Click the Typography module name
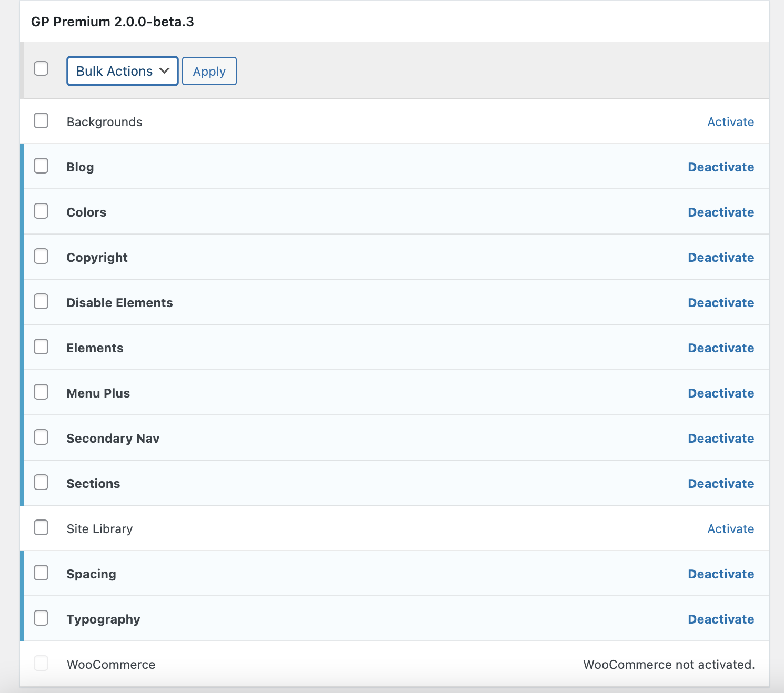Screen dimensions: 784x693 pyautogui.click(x=103, y=619)
